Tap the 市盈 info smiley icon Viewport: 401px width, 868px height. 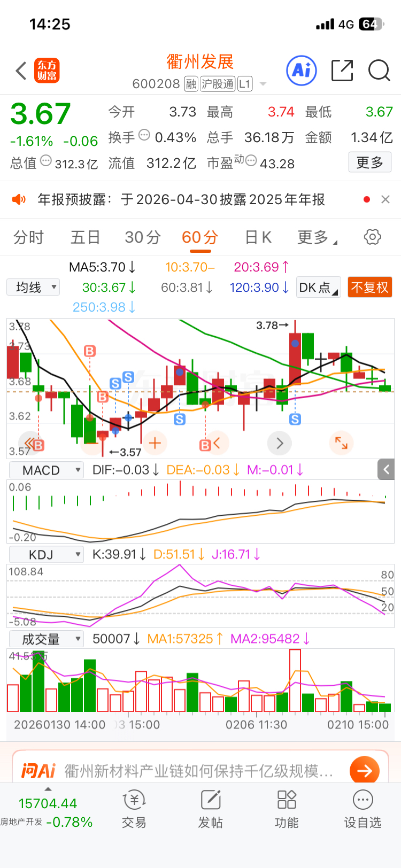[x=251, y=160]
